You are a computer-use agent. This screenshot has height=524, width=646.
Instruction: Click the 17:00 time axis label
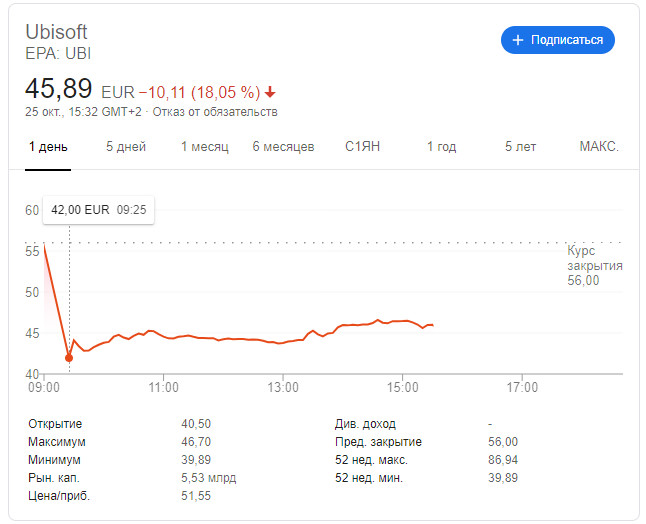[x=522, y=388]
